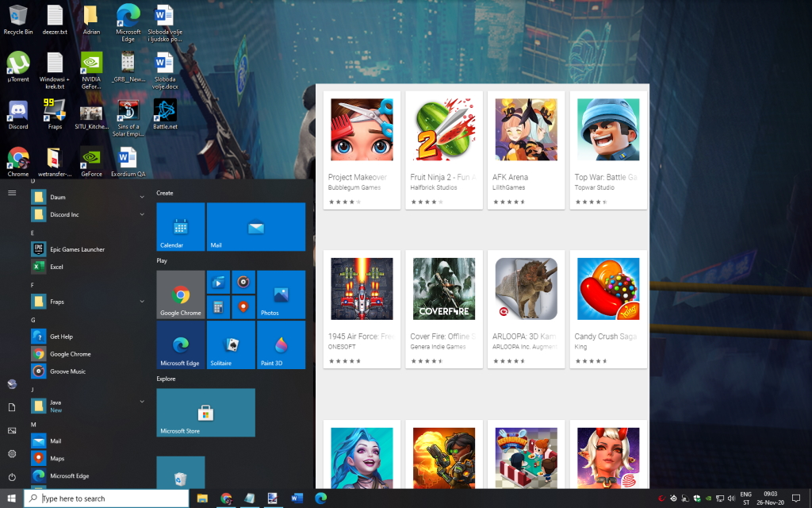Open the ARLOOPA 3D game card
Screen dimensions: 812x508
point(527,310)
